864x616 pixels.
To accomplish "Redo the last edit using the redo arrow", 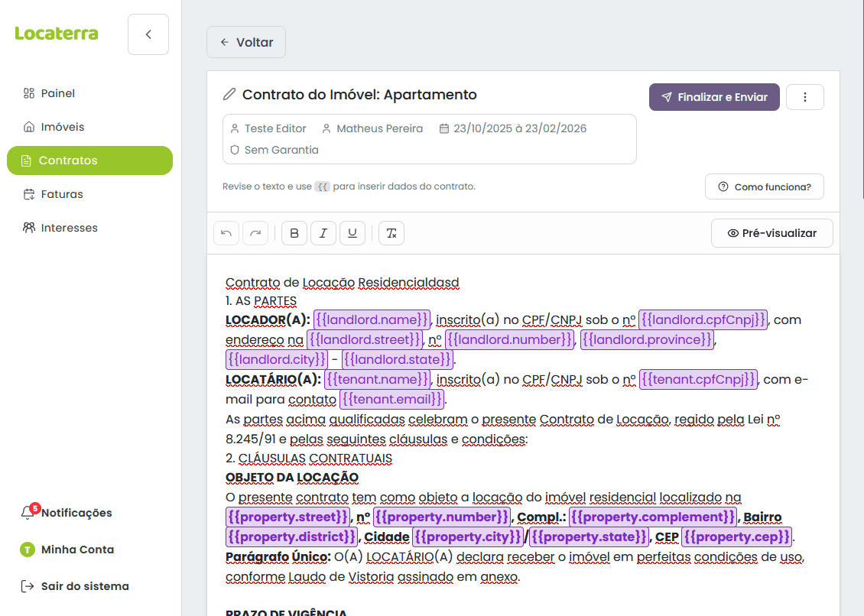I will [255, 233].
